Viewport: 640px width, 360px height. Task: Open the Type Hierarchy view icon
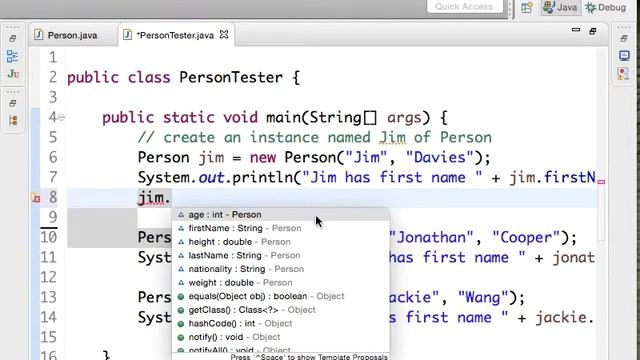13,121
